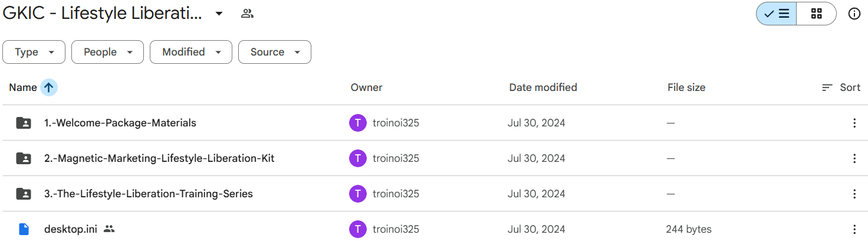Reverse sort direction with the Name arrow
This screenshot has height=241, width=868.
point(49,87)
